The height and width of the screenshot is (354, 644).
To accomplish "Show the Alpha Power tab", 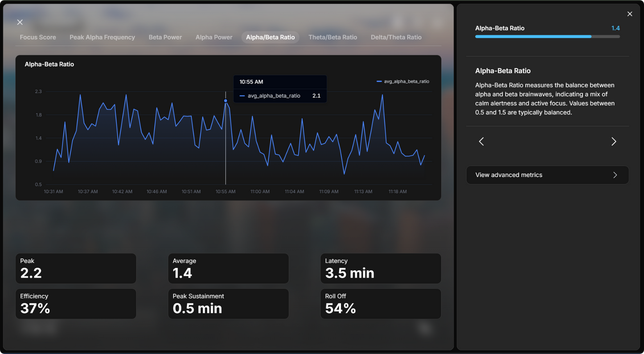I will (x=214, y=37).
